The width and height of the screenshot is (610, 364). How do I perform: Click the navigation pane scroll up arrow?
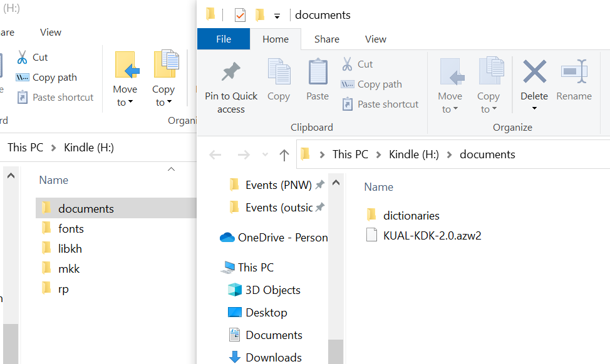(336, 183)
